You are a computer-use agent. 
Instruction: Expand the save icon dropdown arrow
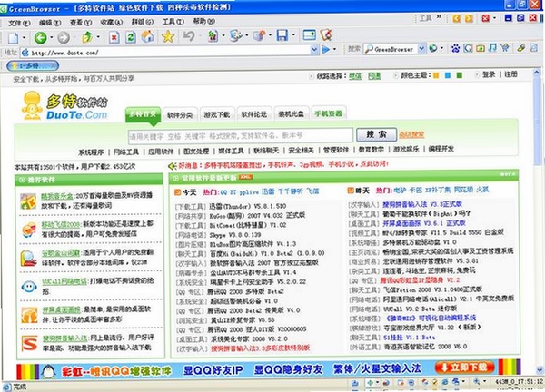[293, 35]
